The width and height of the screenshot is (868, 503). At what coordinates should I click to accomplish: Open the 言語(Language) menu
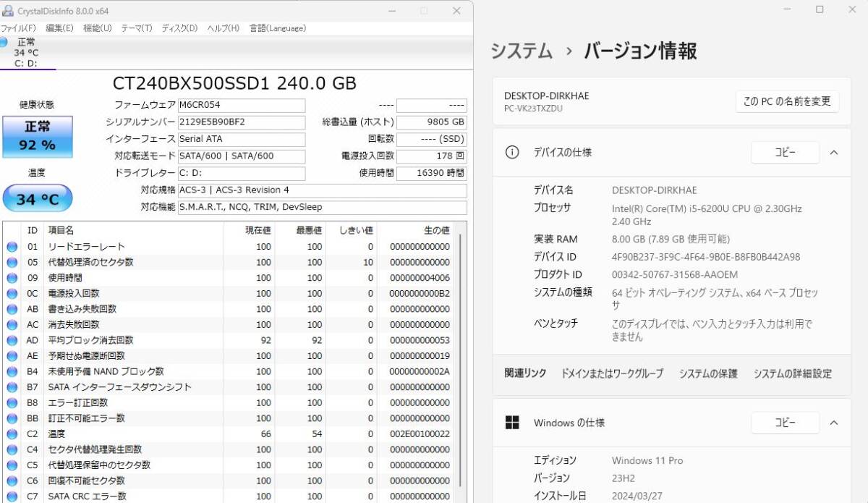pyautogui.click(x=277, y=28)
